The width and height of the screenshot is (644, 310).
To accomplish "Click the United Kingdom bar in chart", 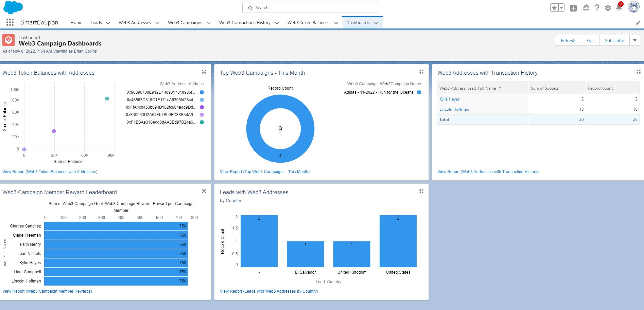I will [352, 254].
